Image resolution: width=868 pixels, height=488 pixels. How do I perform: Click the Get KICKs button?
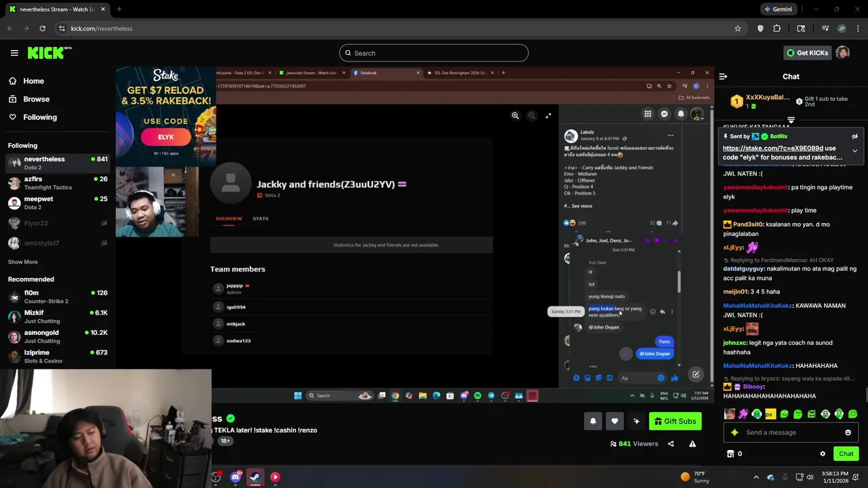(x=807, y=53)
